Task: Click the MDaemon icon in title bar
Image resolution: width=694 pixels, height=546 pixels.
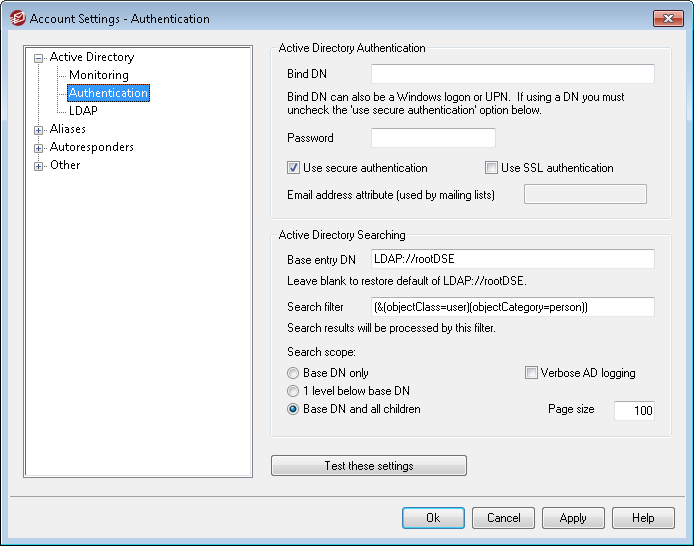Action: coord(16,18)
